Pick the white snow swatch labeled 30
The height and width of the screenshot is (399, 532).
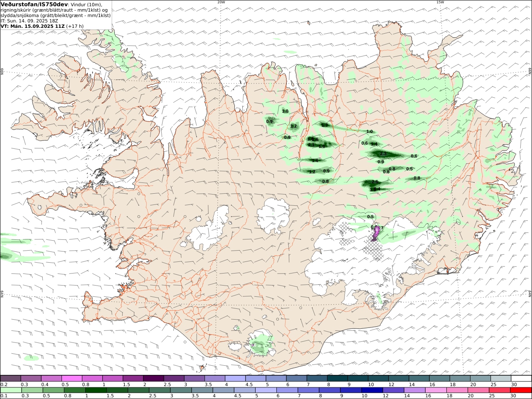[x=521, y=379]
